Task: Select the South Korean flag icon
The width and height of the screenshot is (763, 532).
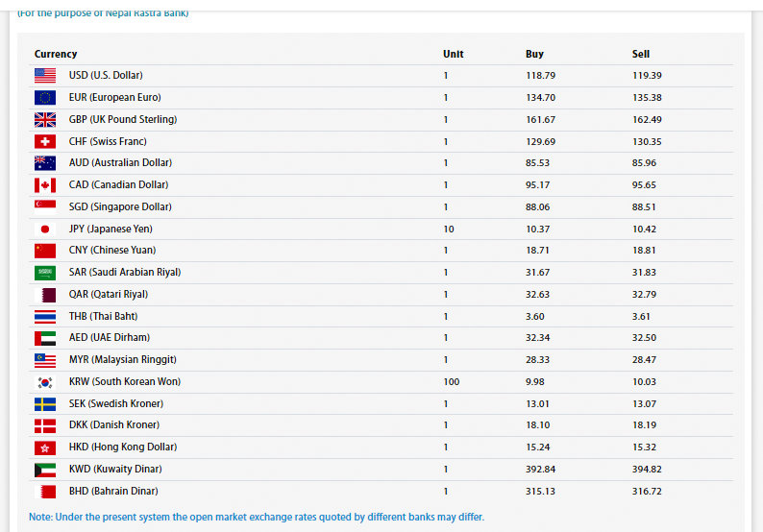Action: 45,381
